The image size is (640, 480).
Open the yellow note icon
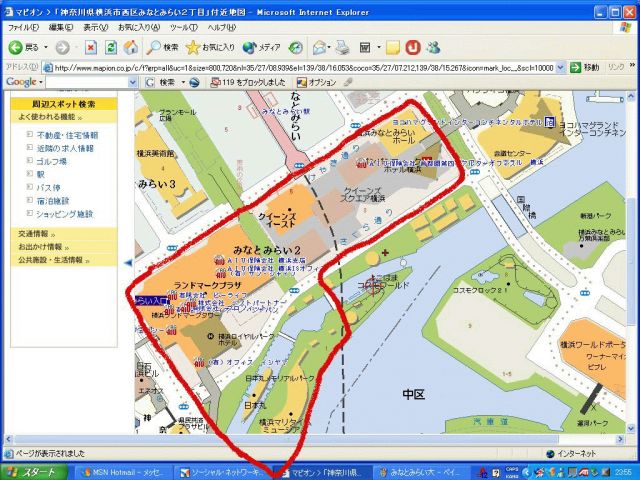393,48
